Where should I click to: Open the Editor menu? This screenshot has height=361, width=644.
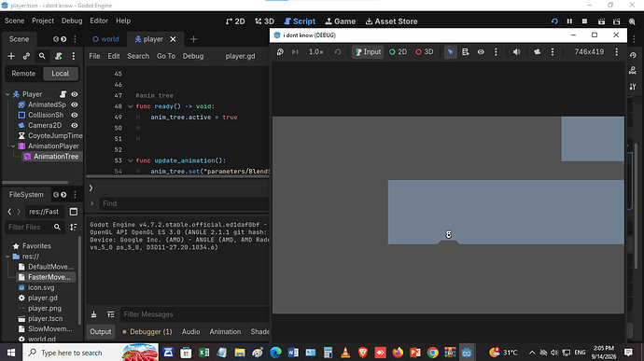pos(99,21)
